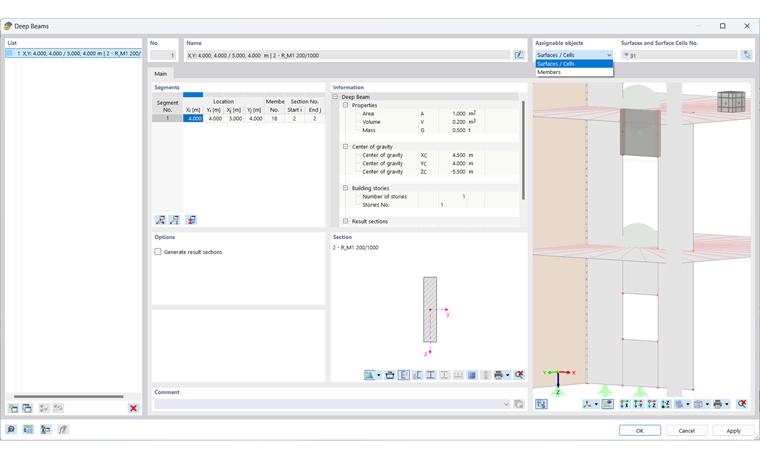Open the section print dropdown arrow

(507, 375)
